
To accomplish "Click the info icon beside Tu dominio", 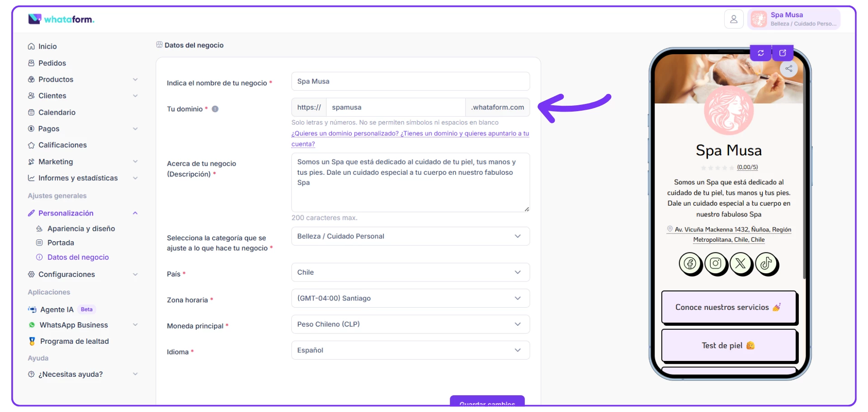I will tap(215, 109).
